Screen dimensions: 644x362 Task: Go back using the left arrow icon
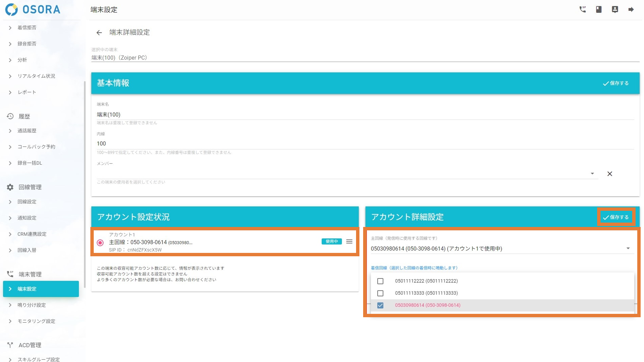tap(99, 33)
